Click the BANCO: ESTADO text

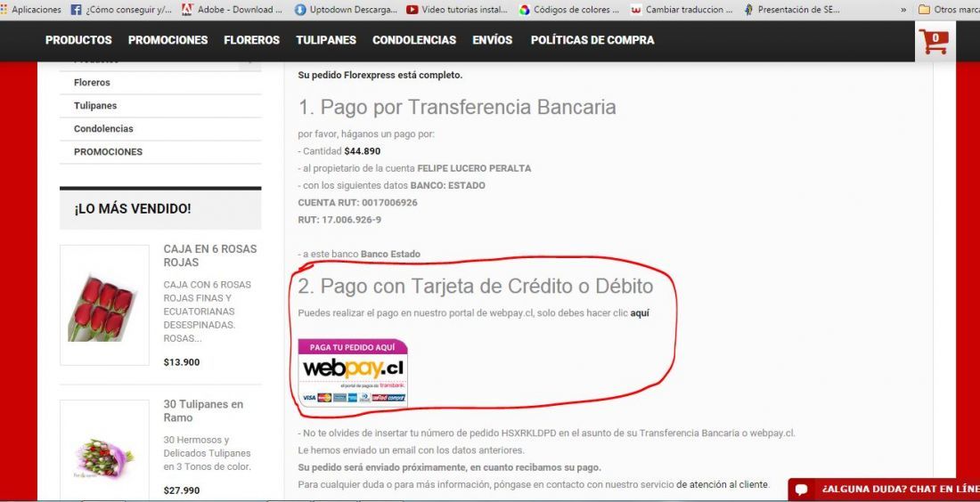[x=447, y=185]
